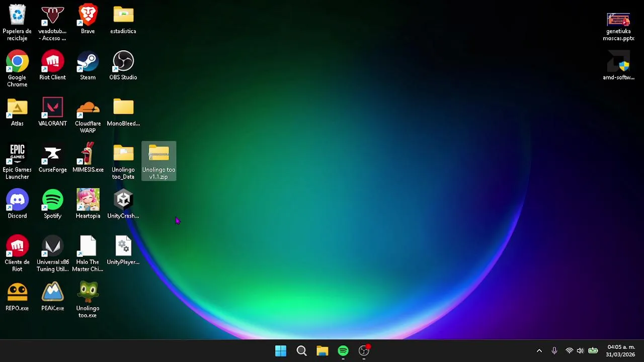Select the Epic Games Launcher icon
Viewport: 644px width, 362px height.
tap(17, 161)
